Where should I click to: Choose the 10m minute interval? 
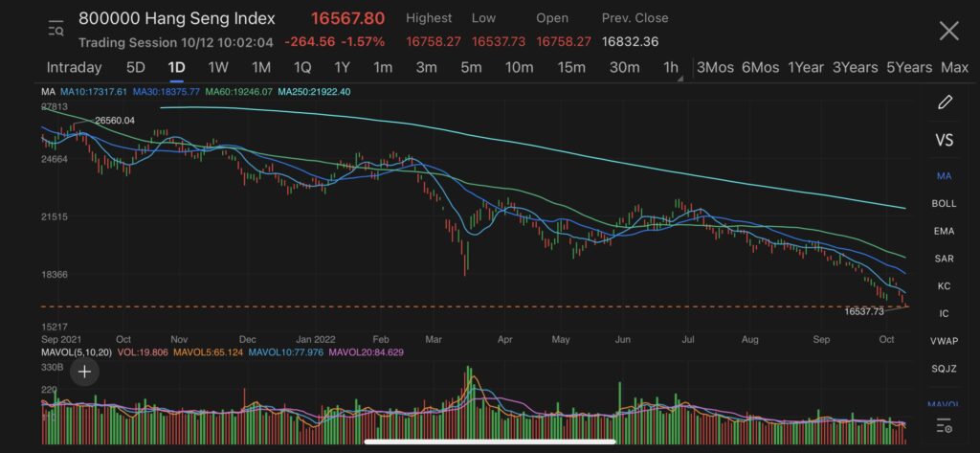(x=520, y=68)
